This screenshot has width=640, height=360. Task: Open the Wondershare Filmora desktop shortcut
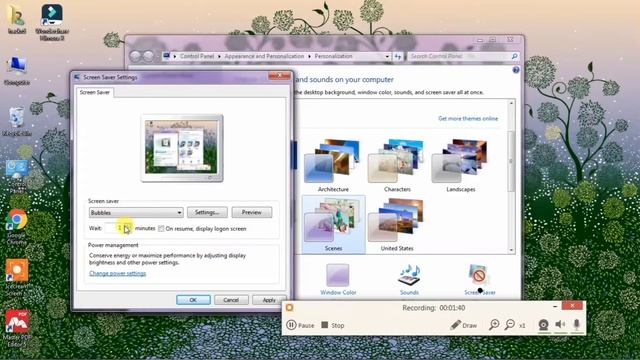point(52,22)
